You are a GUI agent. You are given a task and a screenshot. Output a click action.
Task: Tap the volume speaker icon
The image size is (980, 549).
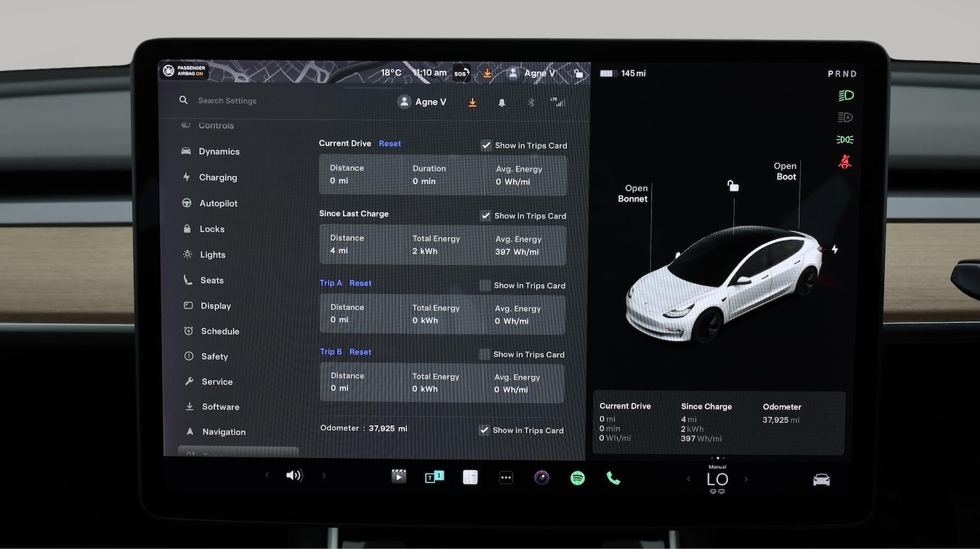pyautogui.click(x=294, y=475)
